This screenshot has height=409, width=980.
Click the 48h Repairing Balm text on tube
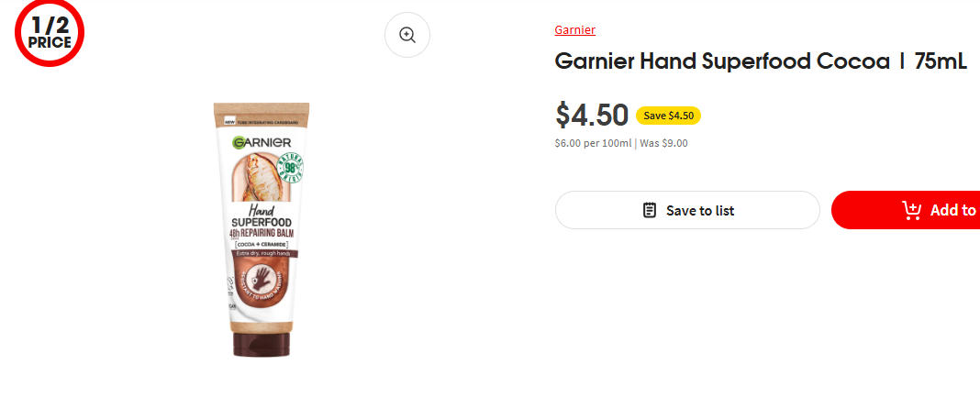262,232
